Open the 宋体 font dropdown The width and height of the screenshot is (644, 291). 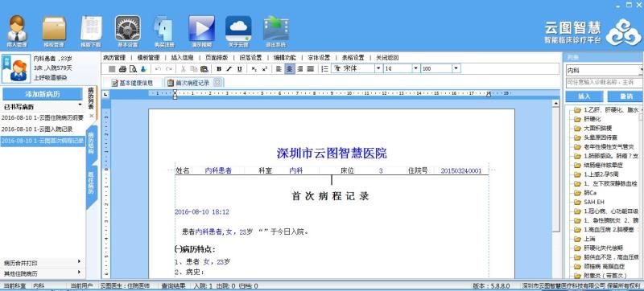point(378,69)
